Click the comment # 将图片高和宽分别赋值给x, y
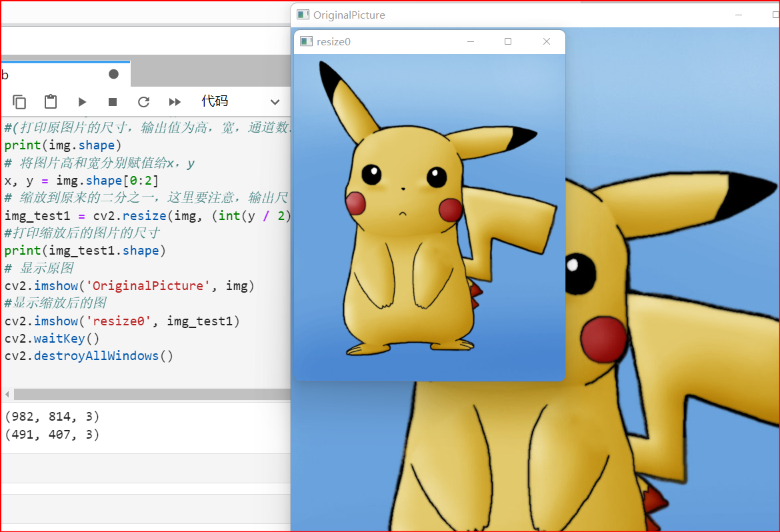This screenshot has width=780, height=532. pos(99,163)
